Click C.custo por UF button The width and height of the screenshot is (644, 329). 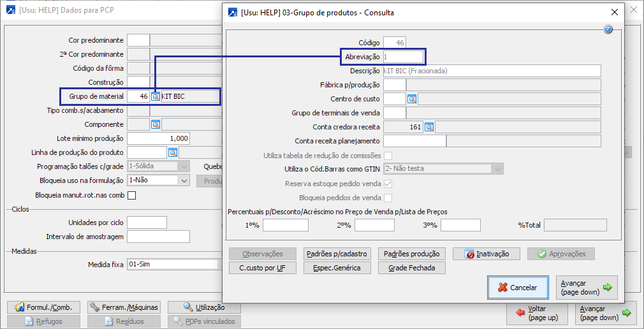point(263,268)
